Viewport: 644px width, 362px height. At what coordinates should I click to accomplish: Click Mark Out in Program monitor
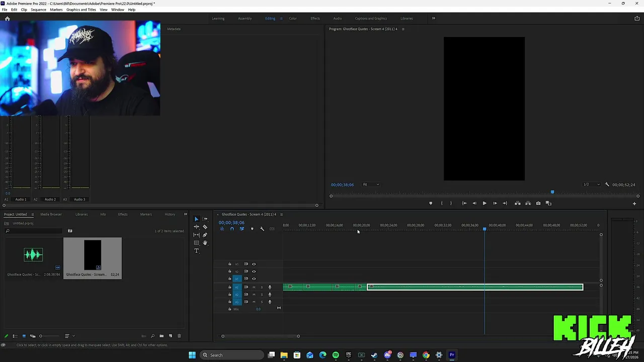coord(451,203)
